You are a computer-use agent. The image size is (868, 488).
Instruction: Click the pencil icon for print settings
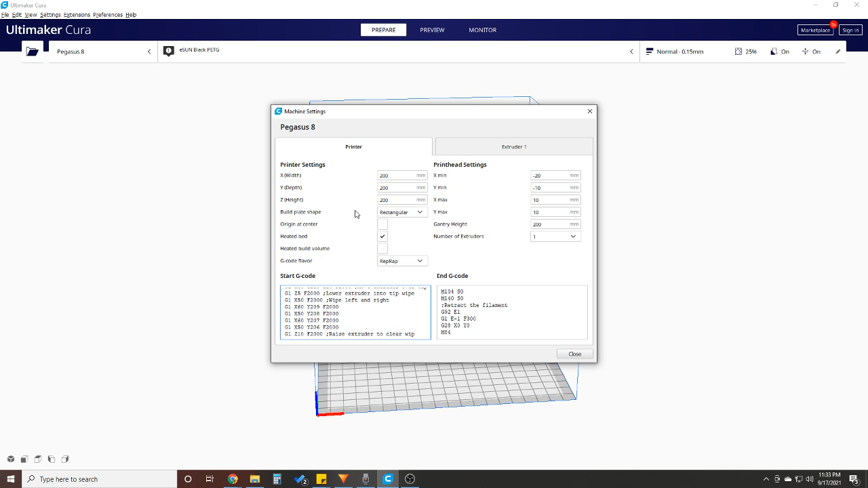pyautogui.click(x=838, y=52)
